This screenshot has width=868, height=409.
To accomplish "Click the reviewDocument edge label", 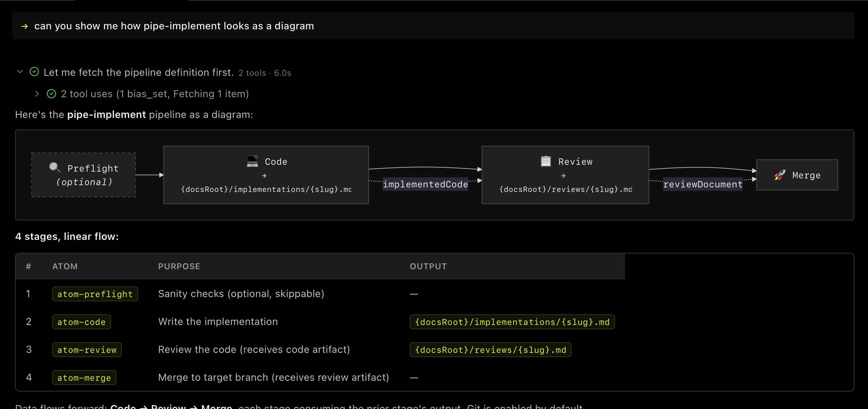I will pyautogui.click(x=703, y=184).
